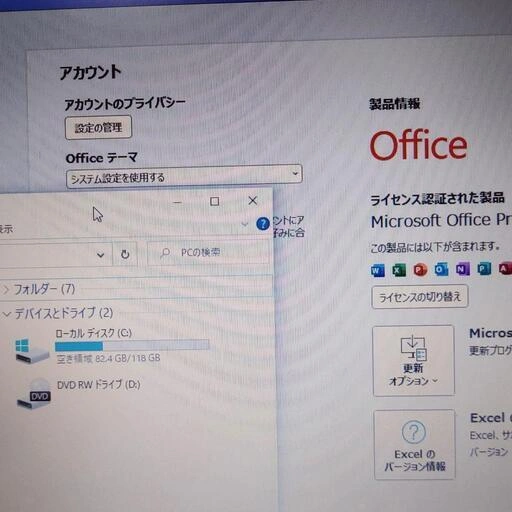Refresh the Explorer address bar

click(125, 254)
